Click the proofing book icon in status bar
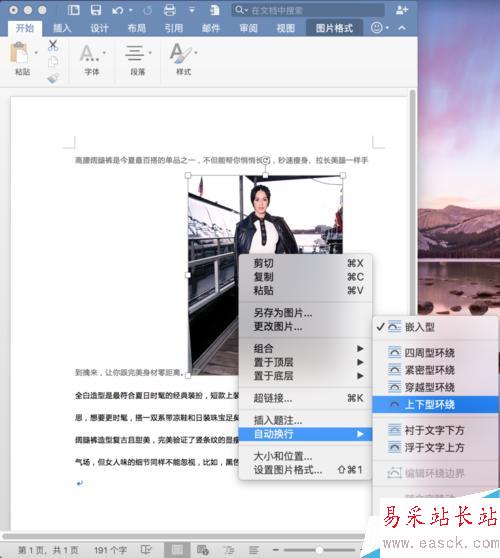This screenshot has height=558, width=500. 146,550
